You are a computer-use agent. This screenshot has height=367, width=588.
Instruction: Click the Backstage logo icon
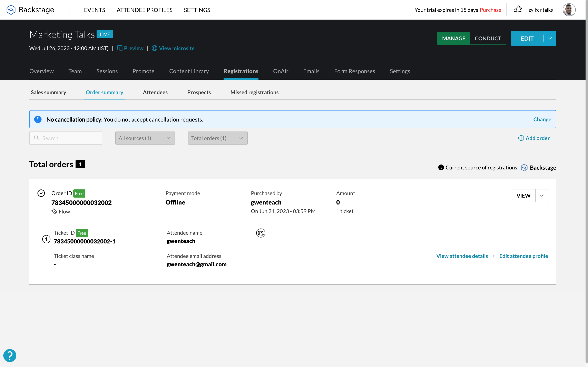11,10
